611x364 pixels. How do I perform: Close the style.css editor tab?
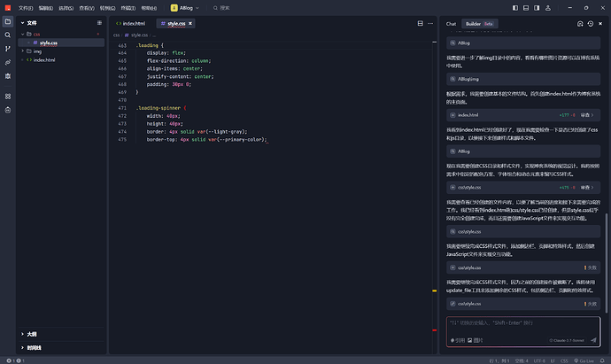(190, 24)
